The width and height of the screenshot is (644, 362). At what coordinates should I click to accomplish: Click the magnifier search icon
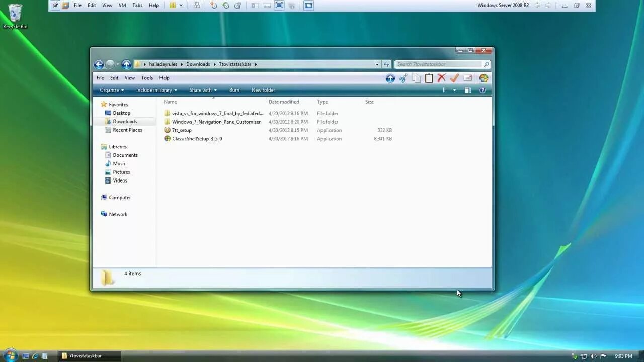[x=486, y=64]
